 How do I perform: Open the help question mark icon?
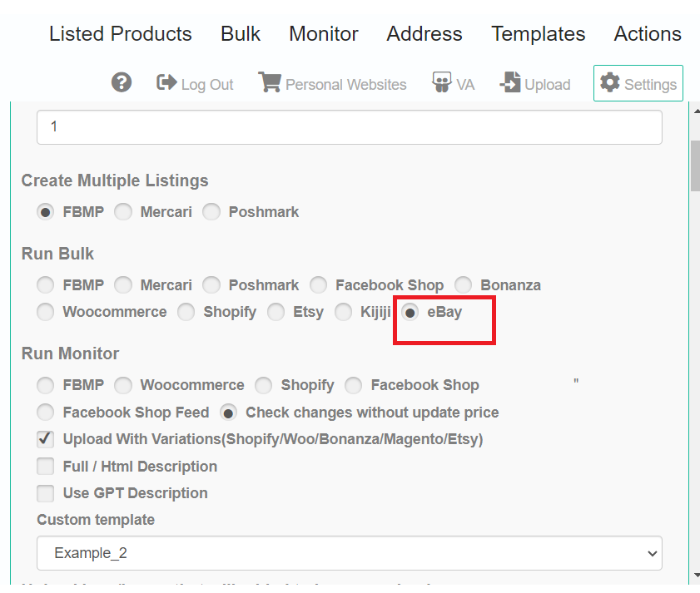tap(122, 82)
